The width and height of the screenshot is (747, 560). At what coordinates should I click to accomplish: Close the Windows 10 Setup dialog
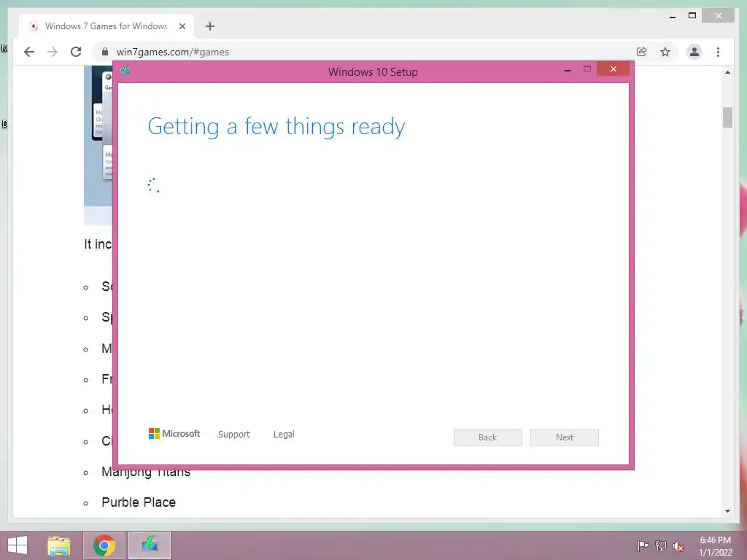[613, 69]
